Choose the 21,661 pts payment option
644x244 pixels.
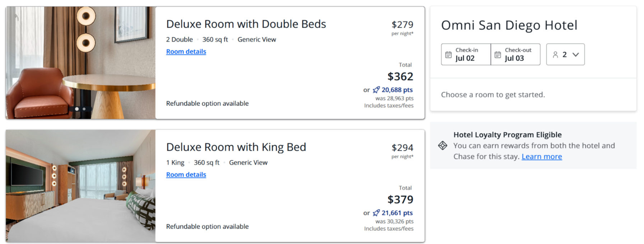click(397, 213)
